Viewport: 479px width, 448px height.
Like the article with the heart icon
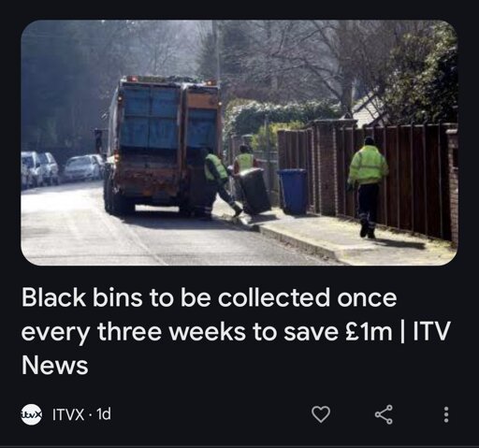pyautogui.click(x=321, y=414)
